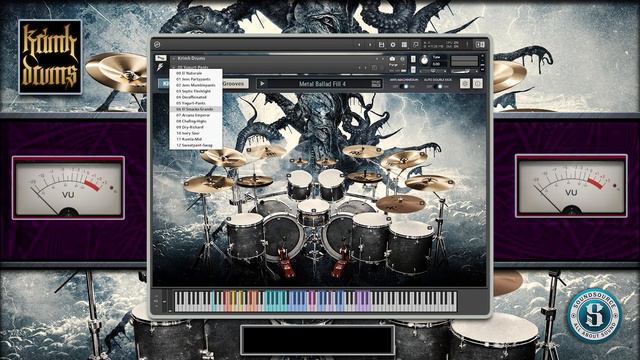Click the lightning bolt icon under wrench
The width and height of the screenshot is (640, 360).
[160, 67]
